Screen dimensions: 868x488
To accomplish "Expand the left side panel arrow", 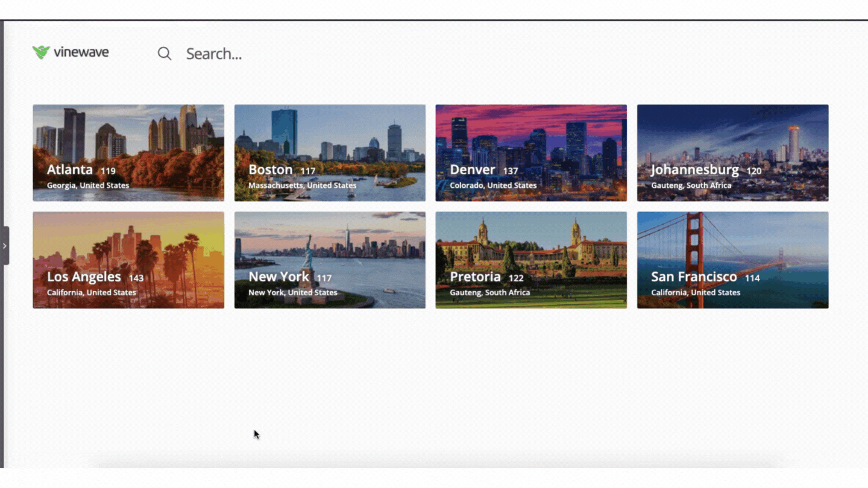I will [5, 246].
